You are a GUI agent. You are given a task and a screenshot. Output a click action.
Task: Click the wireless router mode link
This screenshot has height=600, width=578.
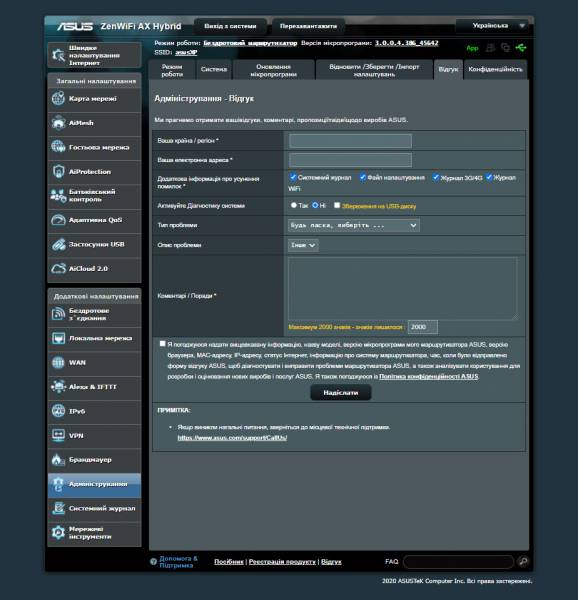tap(250, 43)
